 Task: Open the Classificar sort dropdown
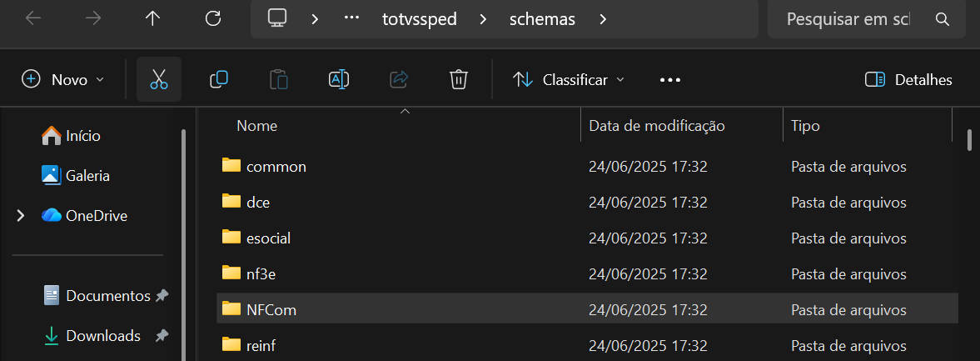(569, 80)
